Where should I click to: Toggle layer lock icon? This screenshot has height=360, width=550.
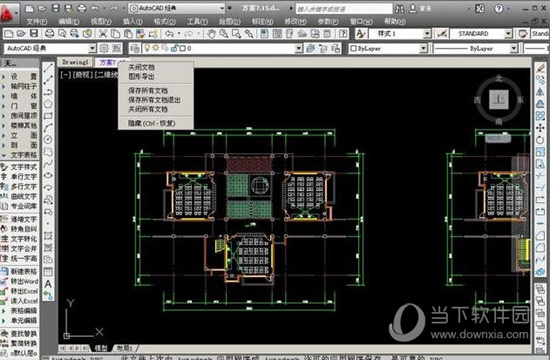pyautogui.click(x=174, y=48)
